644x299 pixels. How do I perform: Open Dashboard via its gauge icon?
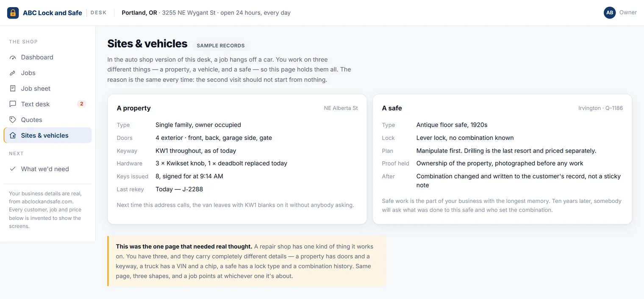pos(13,57)
